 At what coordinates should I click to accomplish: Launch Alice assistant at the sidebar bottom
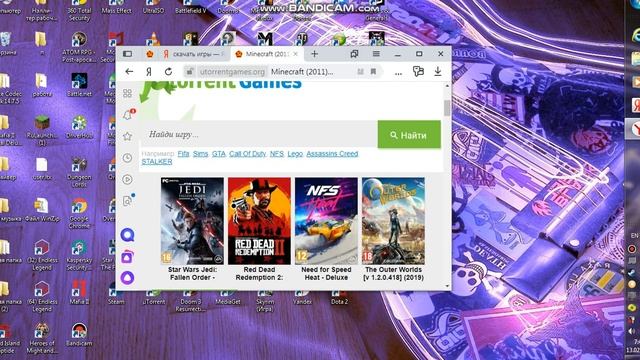pos(127,278)
